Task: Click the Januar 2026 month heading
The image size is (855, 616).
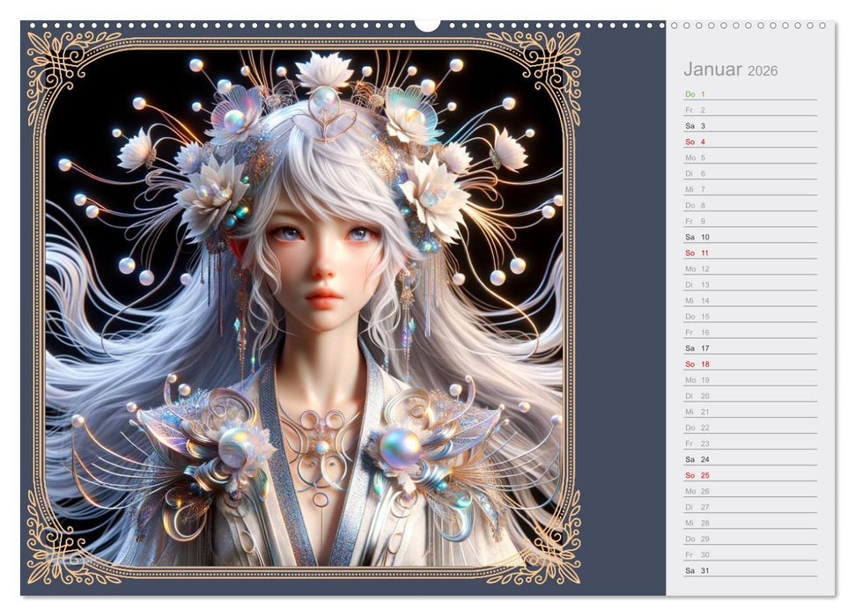Action: pyautogui.click(x=730, y=70)
